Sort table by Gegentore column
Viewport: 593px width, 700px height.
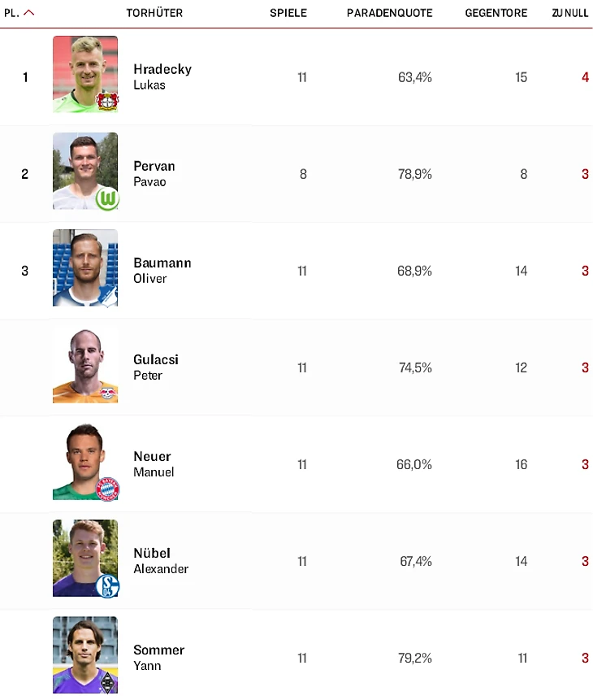(496, 13)
